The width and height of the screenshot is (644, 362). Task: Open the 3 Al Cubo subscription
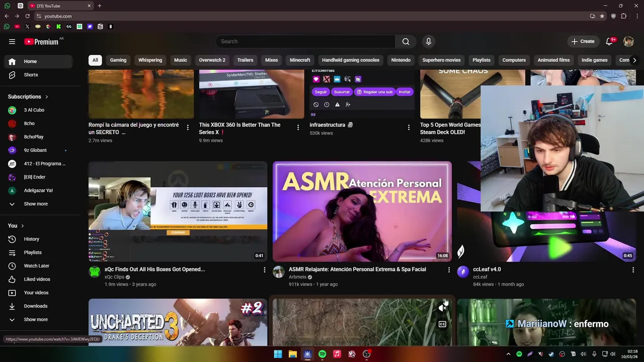tap(39, 110)
